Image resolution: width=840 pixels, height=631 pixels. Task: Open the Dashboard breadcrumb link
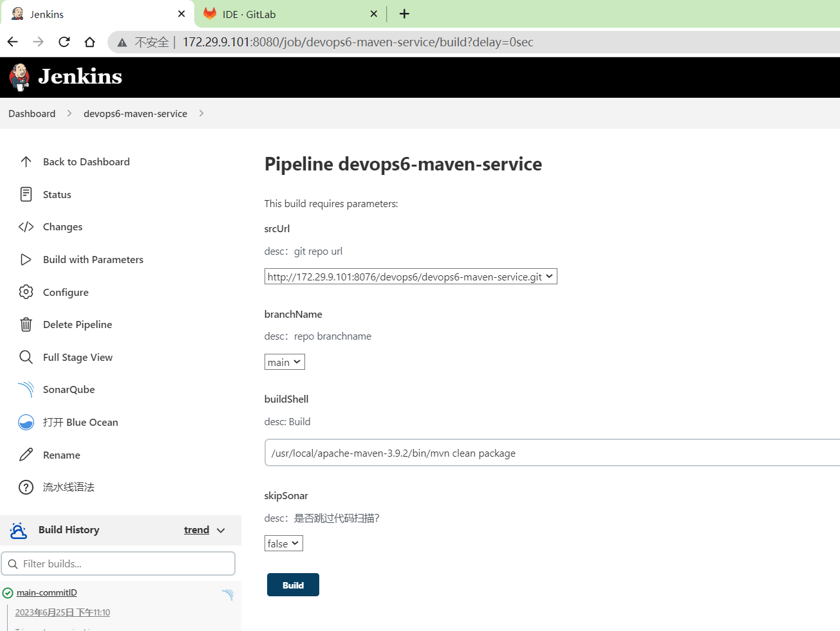tap(32, 113)
